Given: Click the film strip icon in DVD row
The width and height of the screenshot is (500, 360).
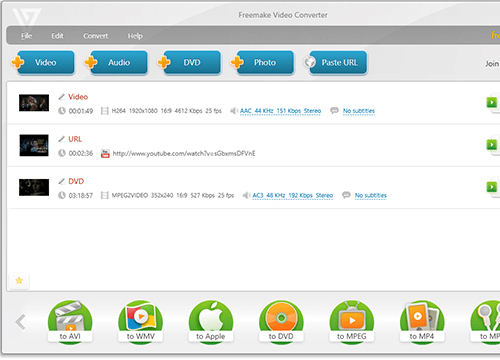Looking at the screenshot, I should (105, 195).
